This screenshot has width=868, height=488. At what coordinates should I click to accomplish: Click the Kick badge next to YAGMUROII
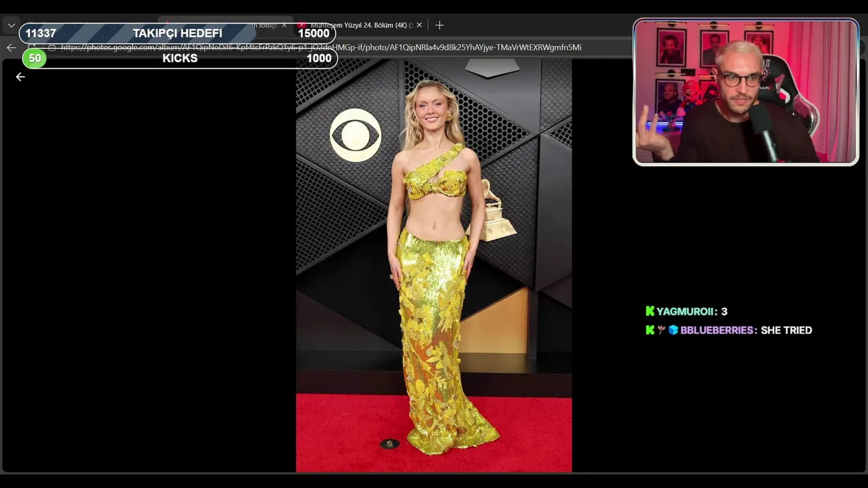pos(650,311)
